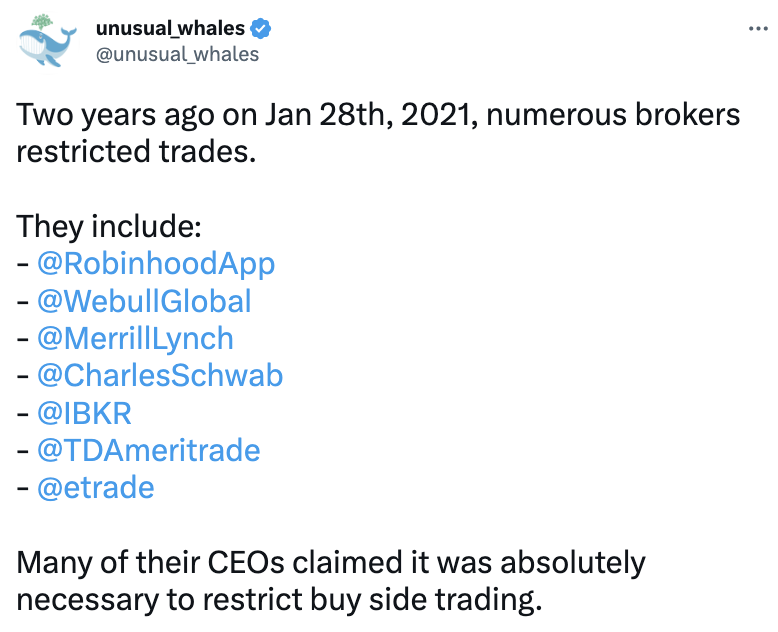The image size is (778, 632).
Task: Click the 'necessary to restrict buy side' line
Action: [x=279, y=600]
